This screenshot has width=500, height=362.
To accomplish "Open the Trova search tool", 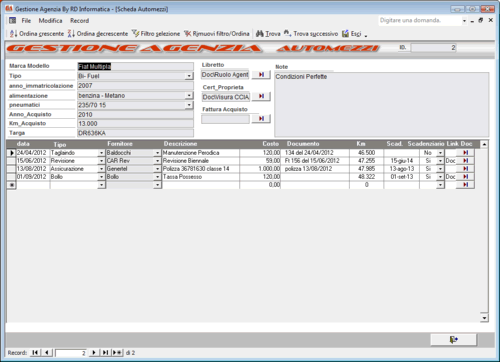I will coord(268,34).
